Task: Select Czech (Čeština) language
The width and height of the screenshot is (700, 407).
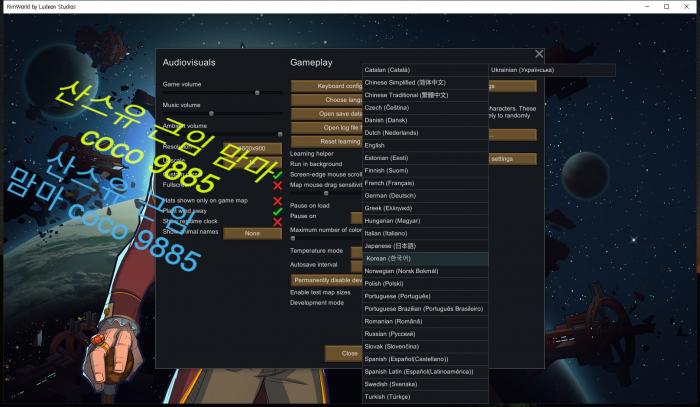Action: 425,108
